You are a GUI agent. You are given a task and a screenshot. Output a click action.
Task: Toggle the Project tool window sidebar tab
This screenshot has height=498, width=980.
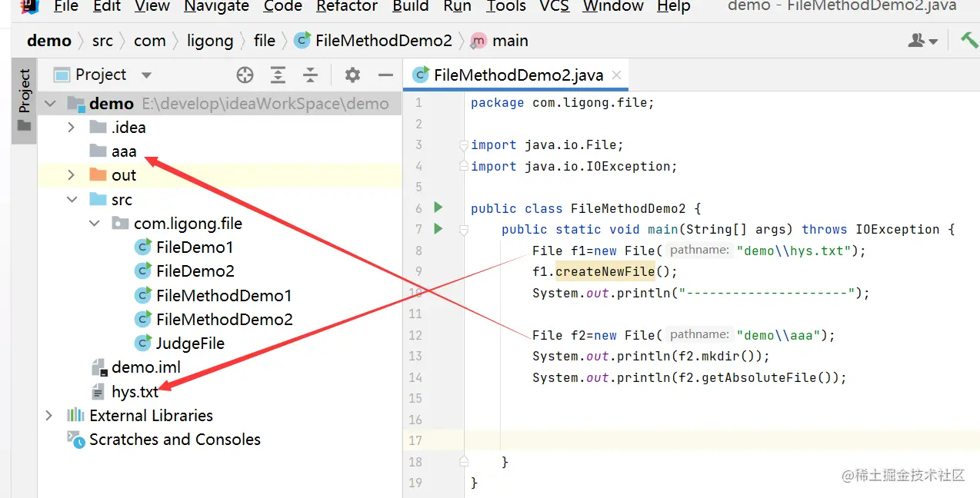click(24, 101)
